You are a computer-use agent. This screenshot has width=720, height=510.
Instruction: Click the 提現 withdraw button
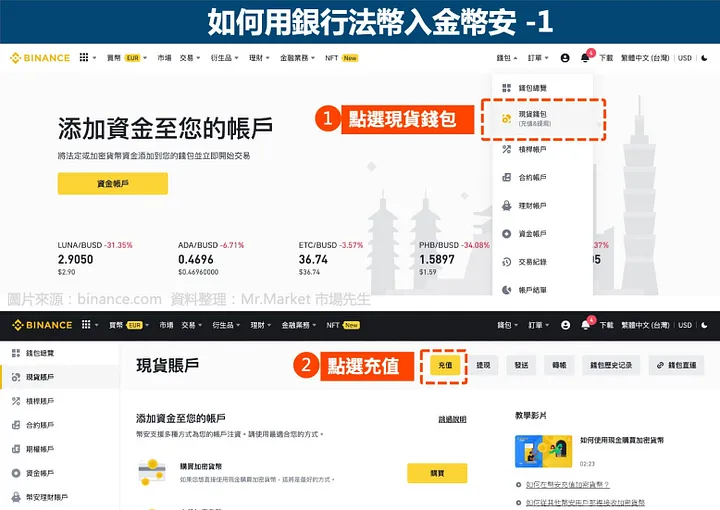[x=483, y=366]
